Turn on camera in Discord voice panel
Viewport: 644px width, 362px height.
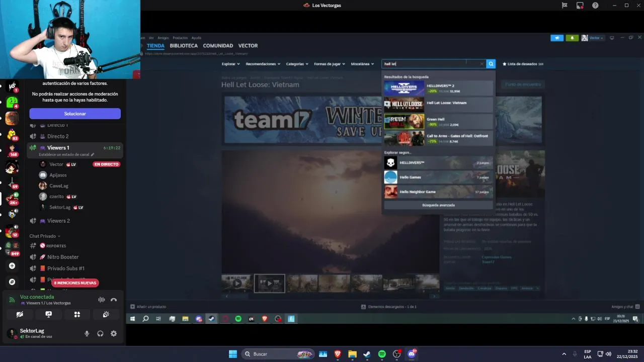(20, 314)
